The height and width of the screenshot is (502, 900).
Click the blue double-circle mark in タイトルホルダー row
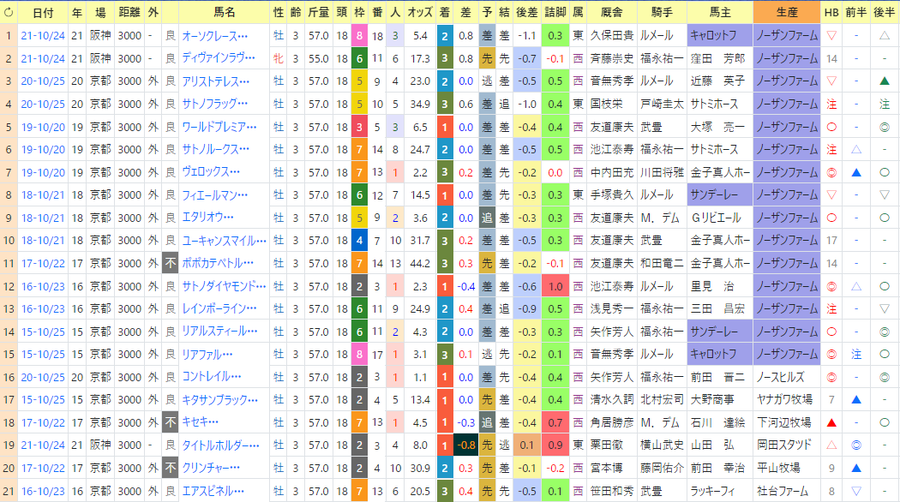pos(856,445)
